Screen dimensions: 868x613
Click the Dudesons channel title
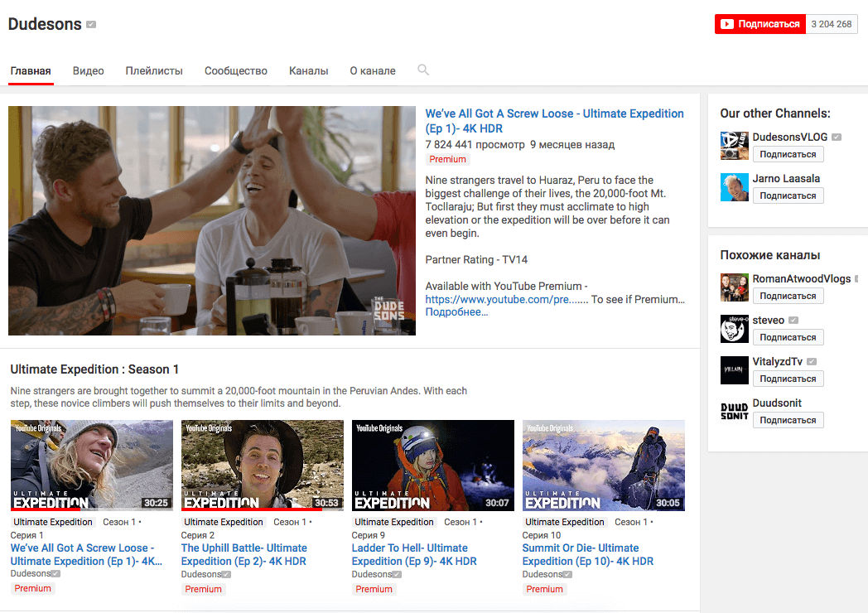[x=45, y=24]
